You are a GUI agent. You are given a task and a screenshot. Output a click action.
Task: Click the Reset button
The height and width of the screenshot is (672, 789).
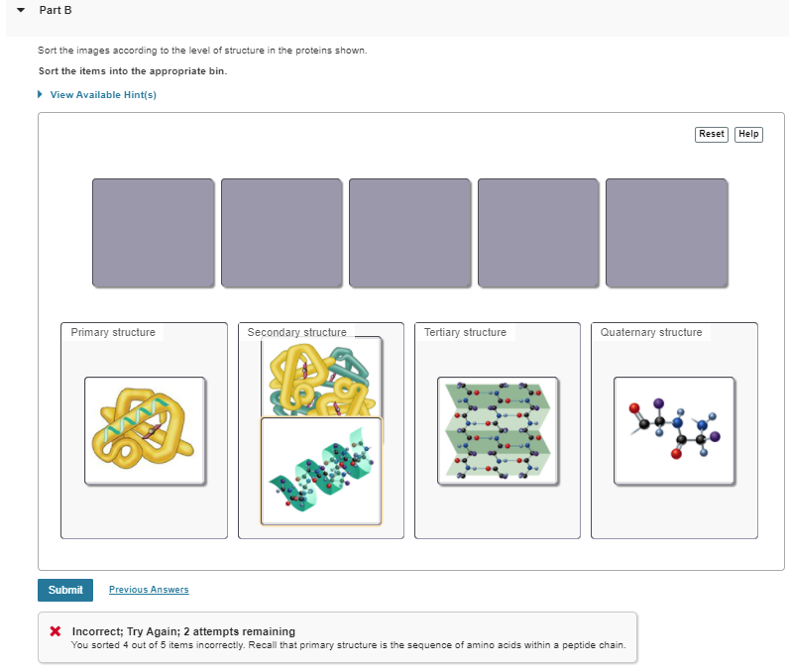pyautogui.click(x=711, y=134)
